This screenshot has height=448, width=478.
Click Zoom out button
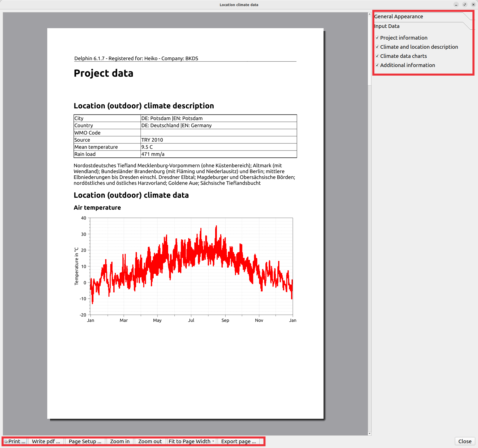(150, 441)
